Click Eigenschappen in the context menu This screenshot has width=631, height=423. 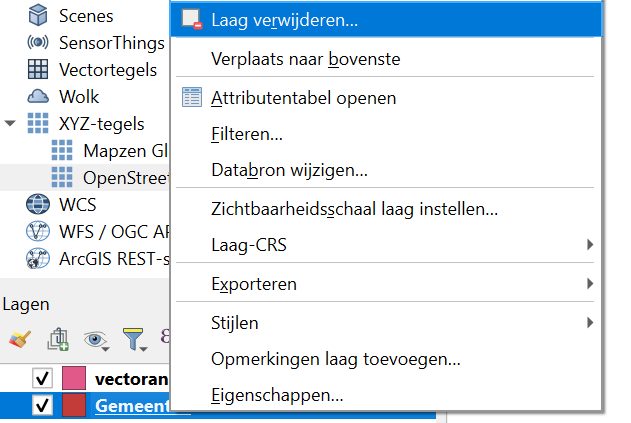(x=277, y=395)
